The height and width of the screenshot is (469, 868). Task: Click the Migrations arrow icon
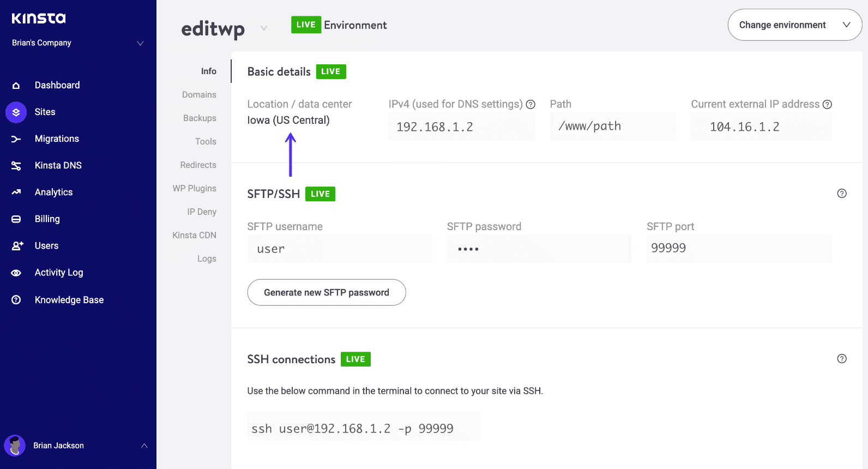tap(16, 139)
